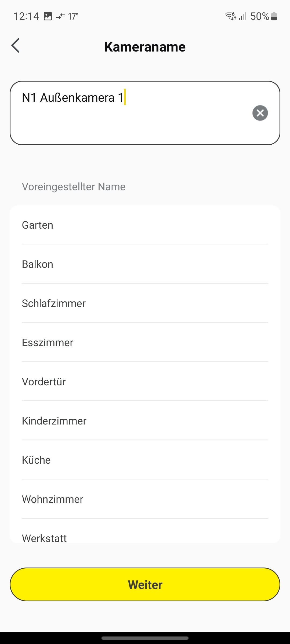Tap the picture notification icon in status bar
The height and width of the screenshot is (644, 290).
click(x=48, y=16)
